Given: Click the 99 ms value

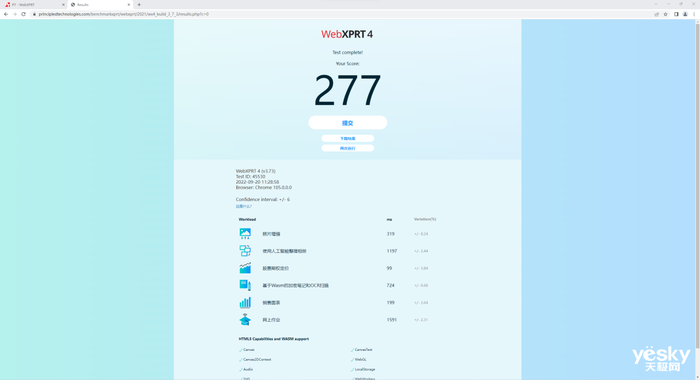Looking at the screenshot, I should coord(389,268).
